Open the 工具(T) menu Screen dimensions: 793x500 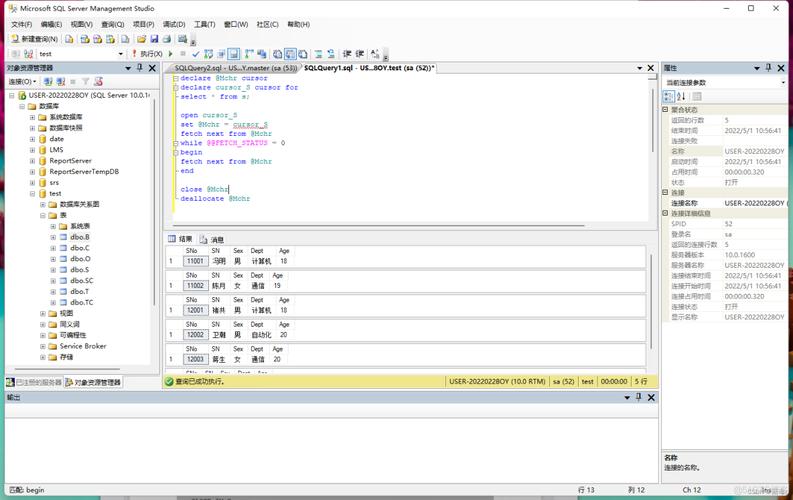point(204,24)
